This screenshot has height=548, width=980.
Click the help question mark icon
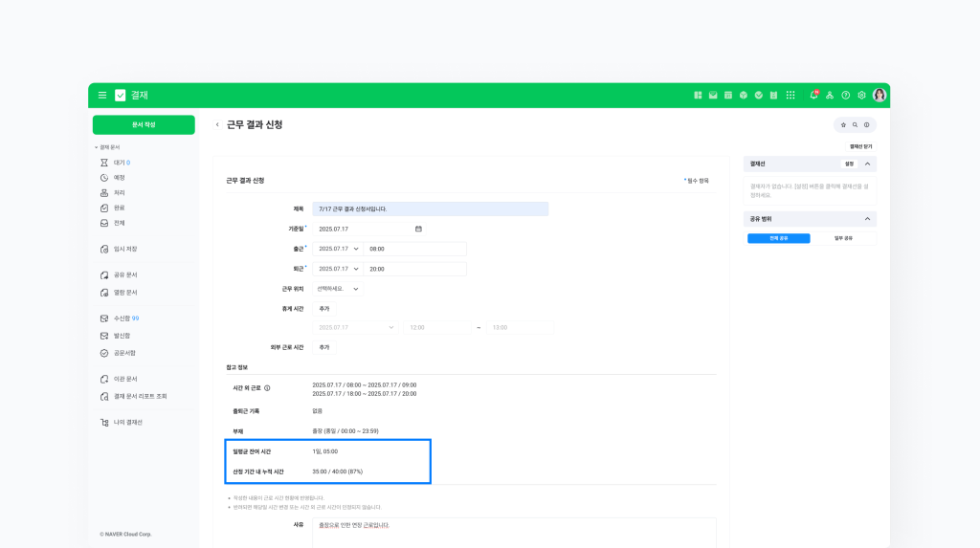[x=845, y=96]
